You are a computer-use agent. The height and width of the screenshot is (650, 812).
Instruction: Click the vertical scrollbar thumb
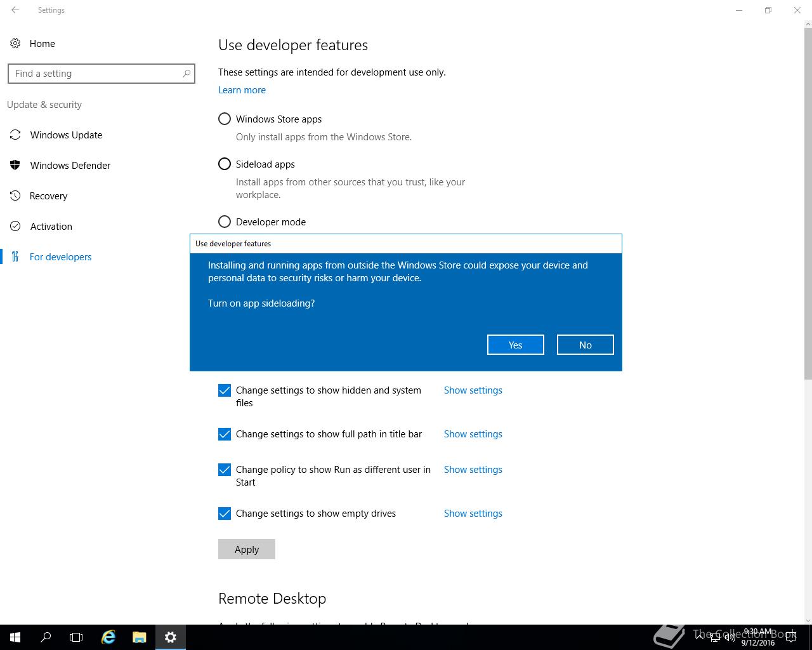coord(808,203)
